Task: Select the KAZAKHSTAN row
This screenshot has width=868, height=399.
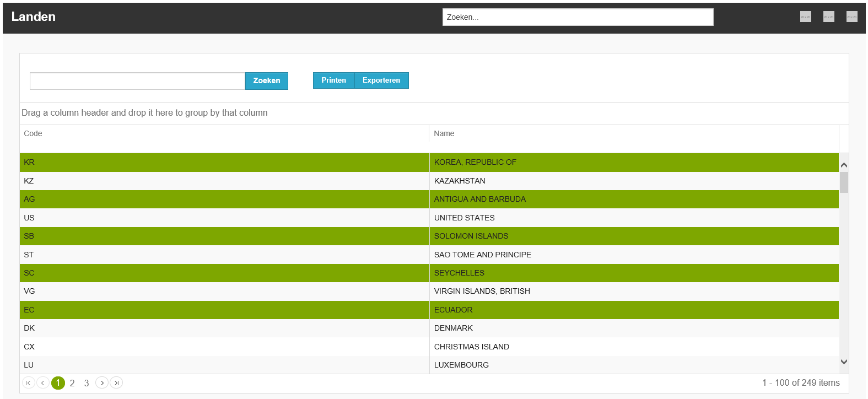Action: pos(429,181)
